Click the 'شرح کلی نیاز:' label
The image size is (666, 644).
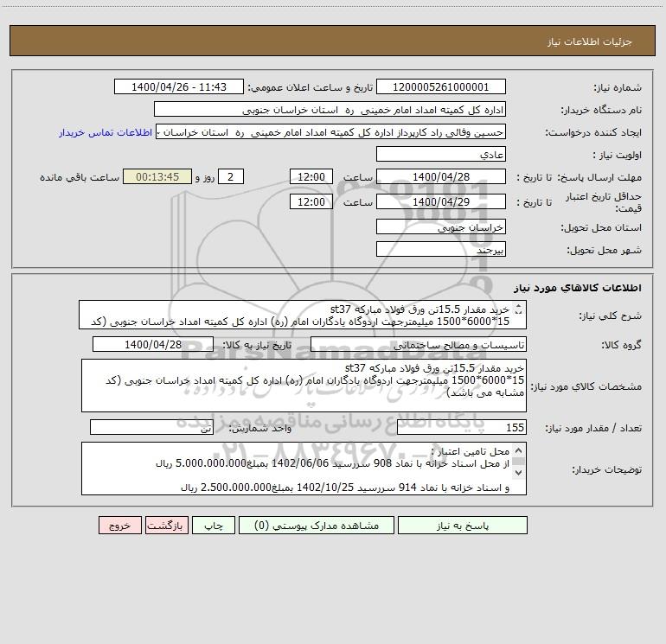click(x=611, y=316)
